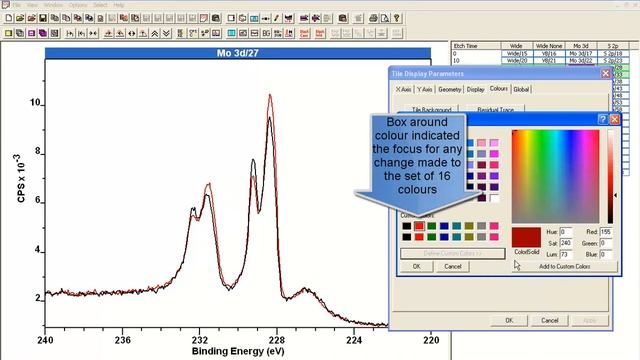Open the File menu
Image resolution: width=640 pixels, height=360 pixels.
click(17, 5)
